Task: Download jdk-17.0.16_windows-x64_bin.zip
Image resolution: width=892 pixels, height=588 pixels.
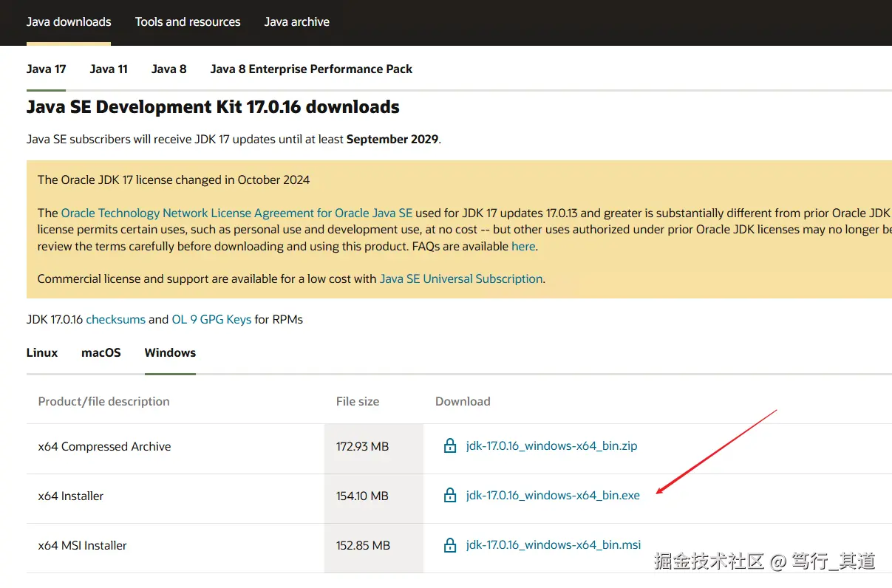Action: click(x=551, y=446)
